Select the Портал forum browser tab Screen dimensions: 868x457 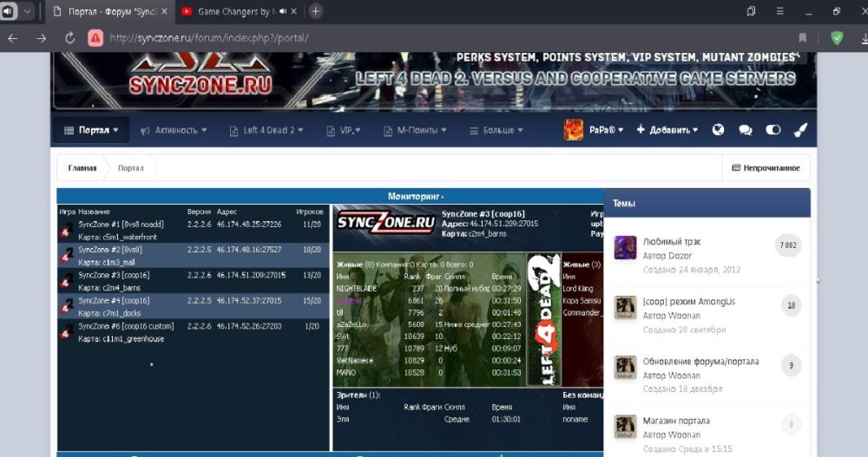(x=111, y=11)
